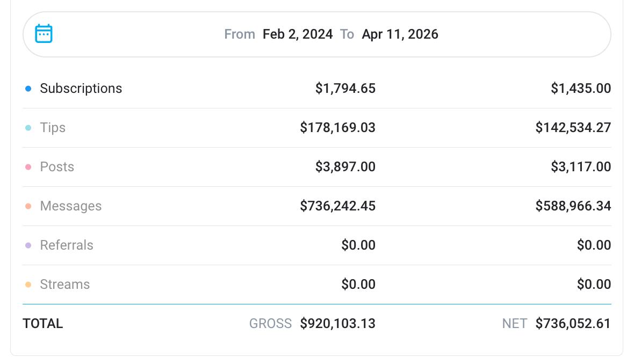Click the yellow Streams legend dot

[x=28, y=285]
